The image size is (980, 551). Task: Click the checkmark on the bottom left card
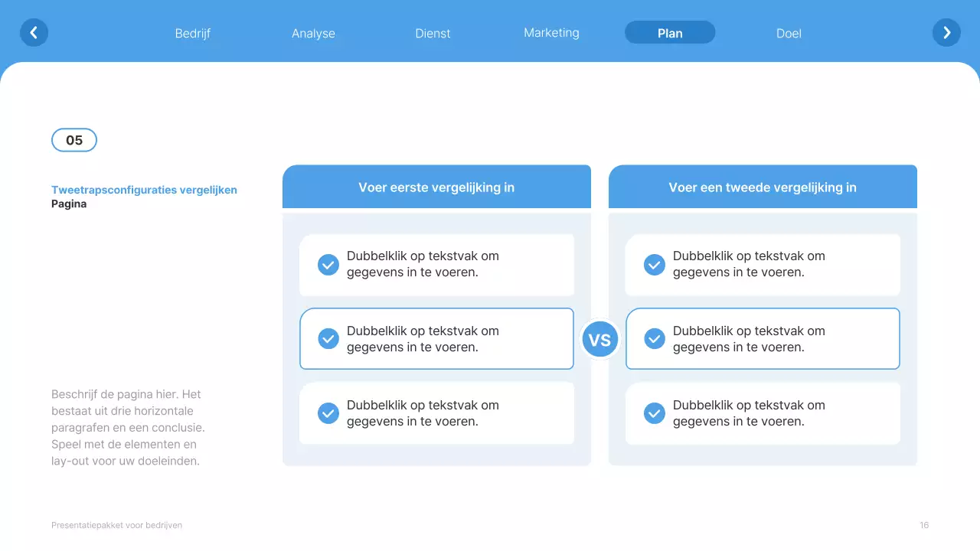(328, 412)
